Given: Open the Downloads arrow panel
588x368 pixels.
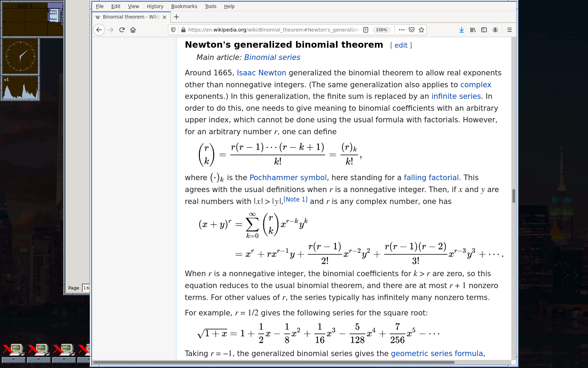Looking at the screenshot, I should pyautogui.click(x=462, y=30).
